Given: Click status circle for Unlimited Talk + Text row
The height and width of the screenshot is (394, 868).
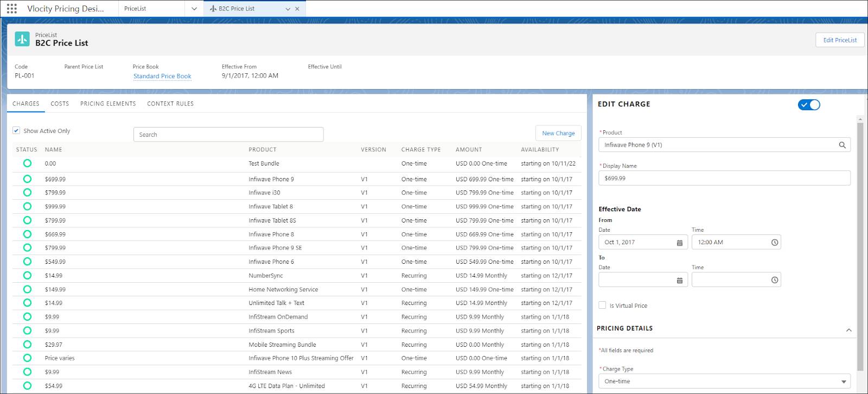Looking at the screenshot, I should coord(27,303).
